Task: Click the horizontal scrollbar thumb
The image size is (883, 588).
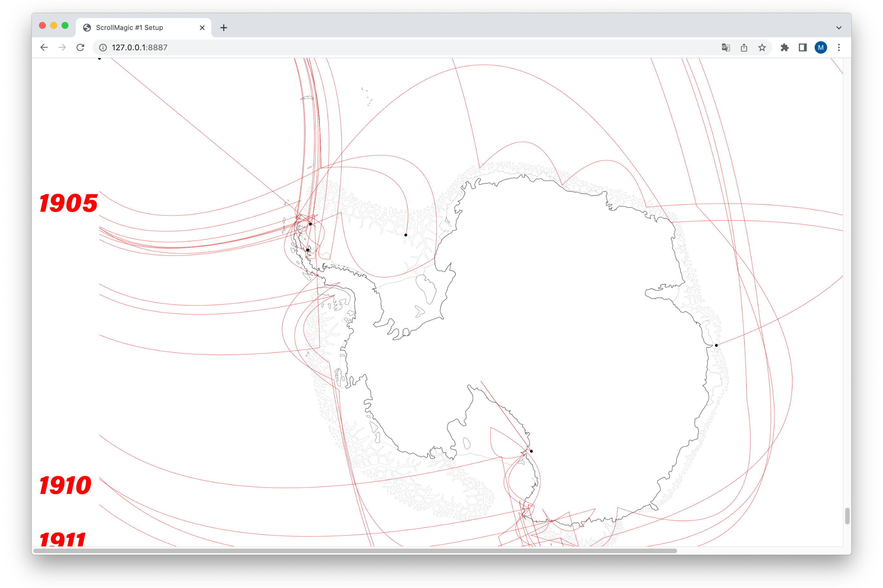Action: [x=355, y=551]
